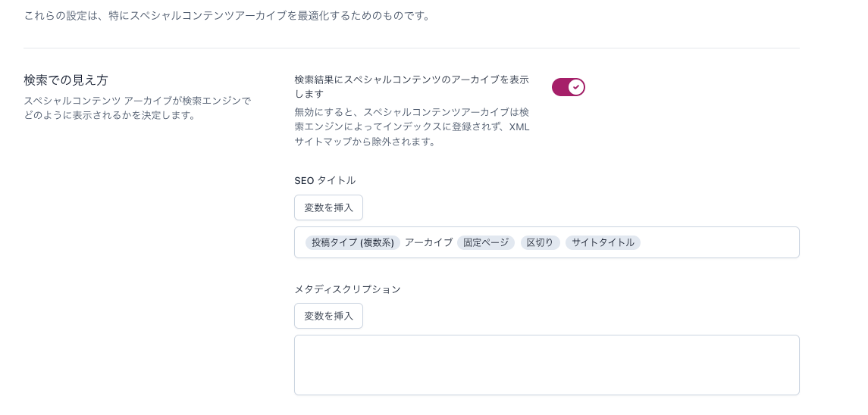Select the 区切り variable chip

[541, 242]
